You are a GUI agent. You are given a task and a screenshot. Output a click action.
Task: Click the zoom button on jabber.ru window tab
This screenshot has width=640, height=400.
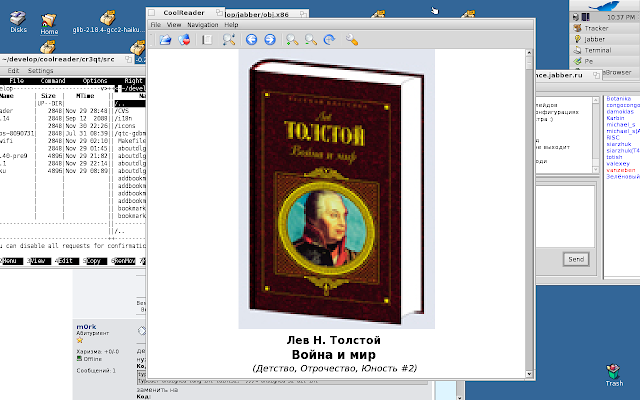pos(596,75)
